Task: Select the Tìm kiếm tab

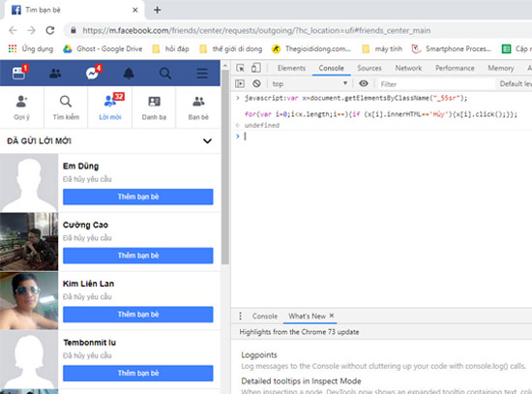Action: [x=66, y=107]
